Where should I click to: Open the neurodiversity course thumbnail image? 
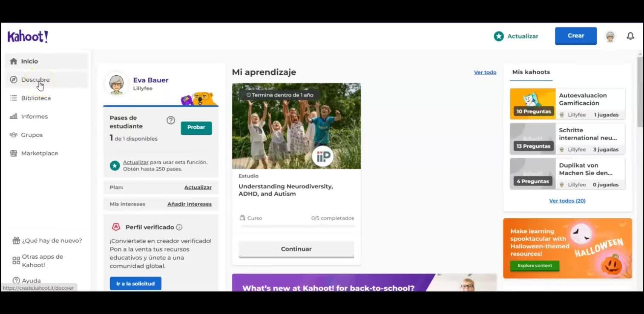296,126
